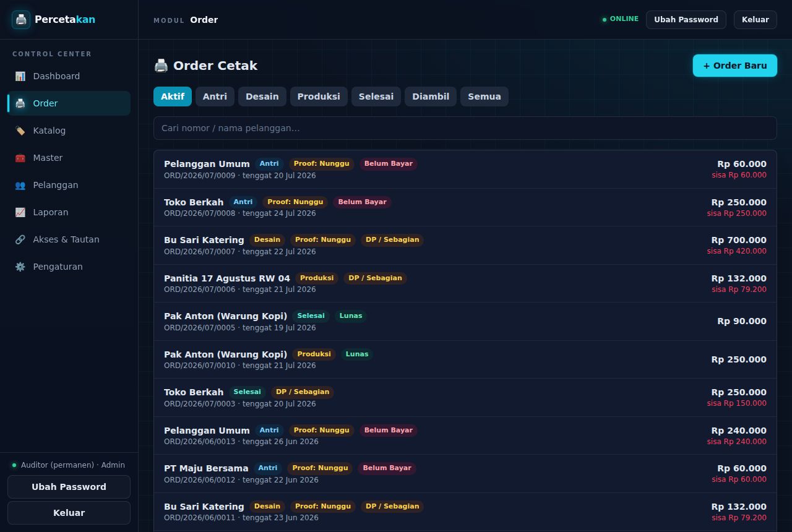Open order ORD/2026/07/0007 Bu Sari Katering

coord(465,246)
